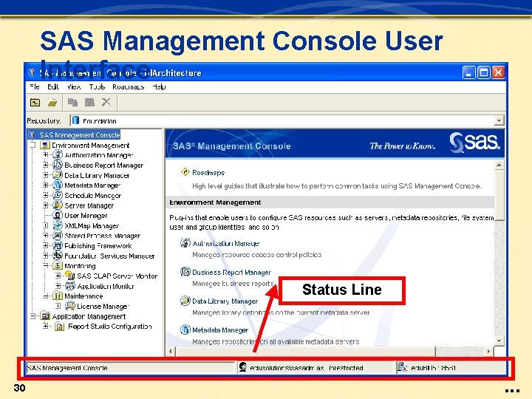
Task: Open the Roadmaps link in content pane
Action: coord(208,173)
